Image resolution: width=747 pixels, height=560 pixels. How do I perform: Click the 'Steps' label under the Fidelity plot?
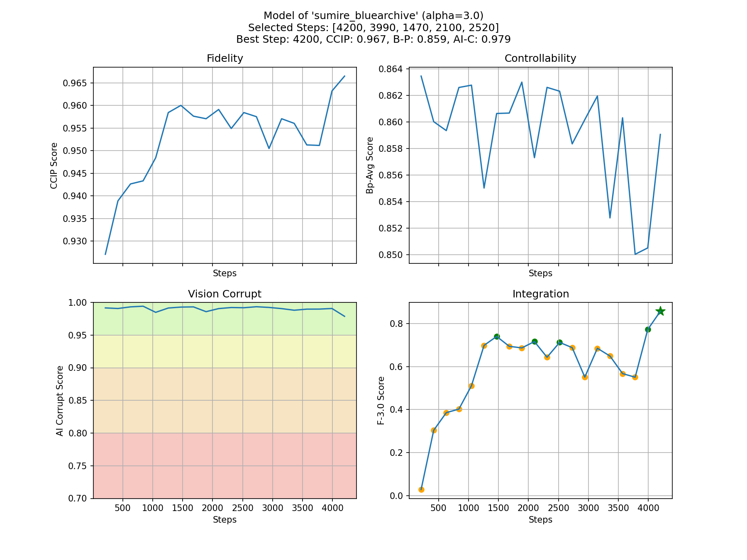225,273
